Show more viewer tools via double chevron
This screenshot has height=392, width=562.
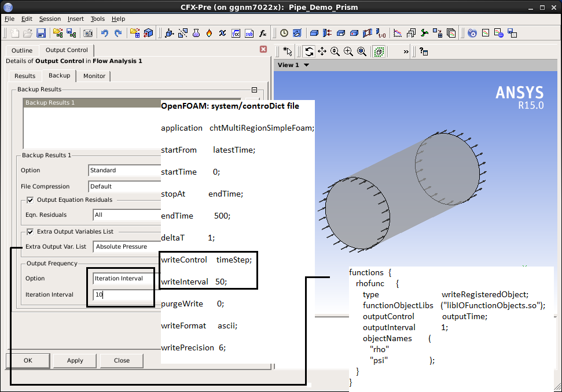click(x=406, y=52)
